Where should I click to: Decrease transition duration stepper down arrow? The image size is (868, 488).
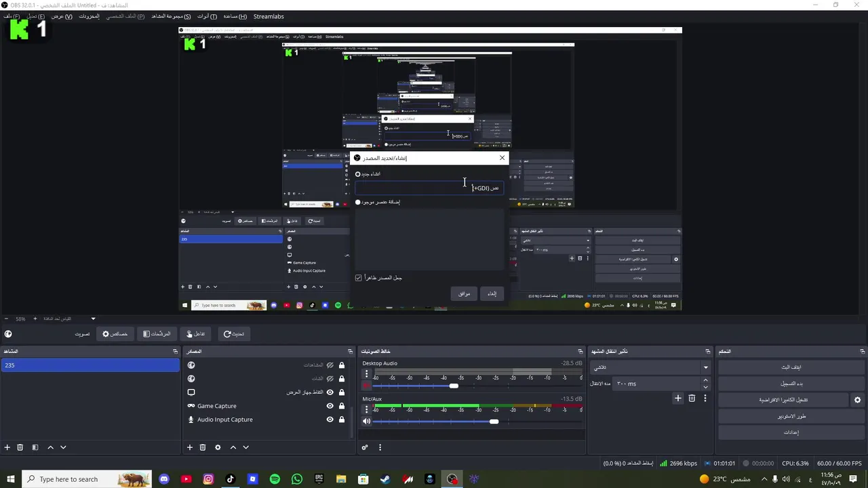pyautogui.click(x=705, y=387)
